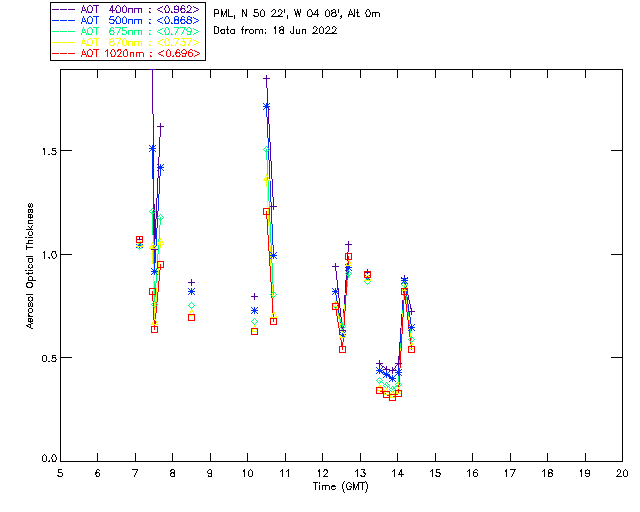The width and height of the screenshot is (640, 512).
Task: Click the 'Aerosol Optical Thickness' y-axis label
Action: pos(31,268)
